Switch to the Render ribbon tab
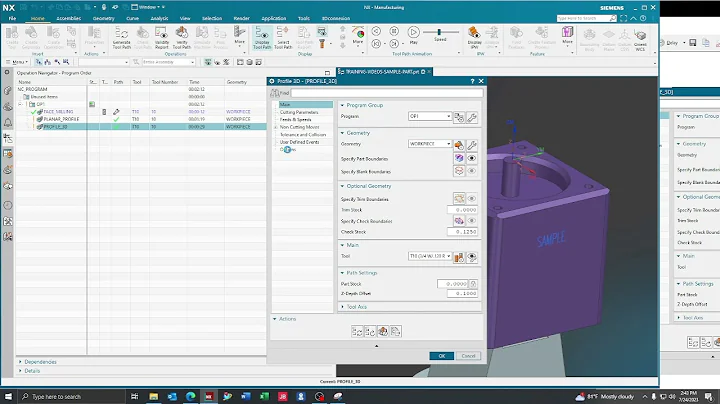This screenshot has height=404, width=720. 242,18
